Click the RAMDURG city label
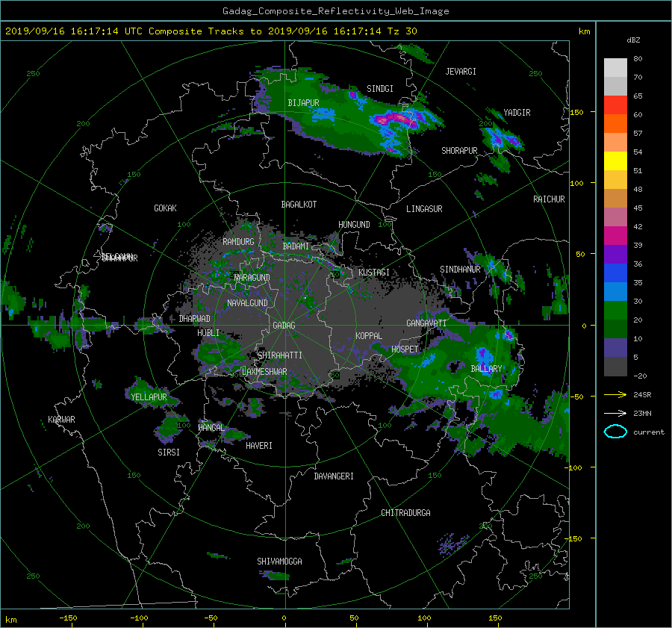The width and height of the screenshot is (672, 628). 238,242
